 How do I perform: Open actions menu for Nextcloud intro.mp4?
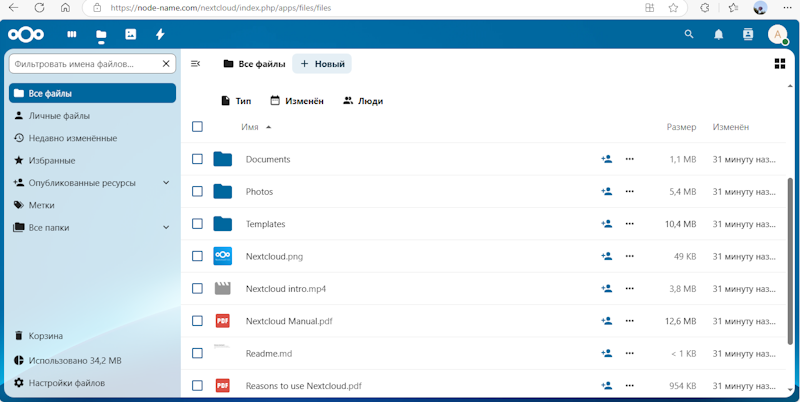(630, 288)
